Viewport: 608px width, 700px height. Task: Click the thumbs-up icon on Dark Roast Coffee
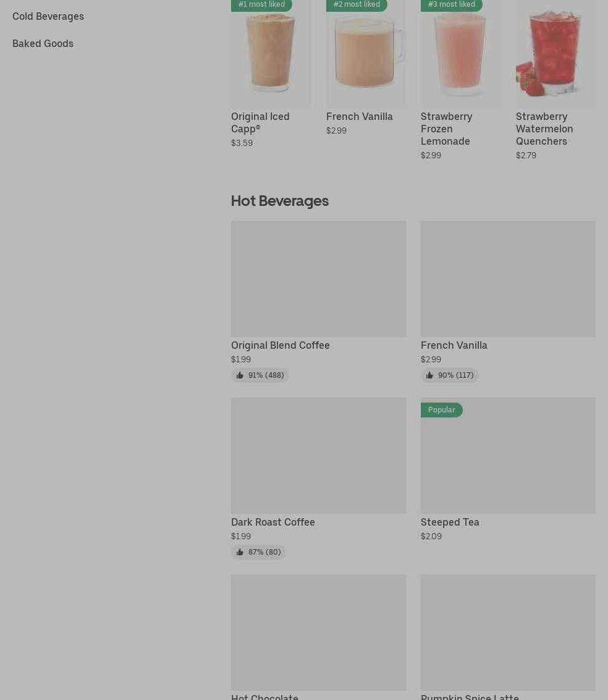click(240, 552)
